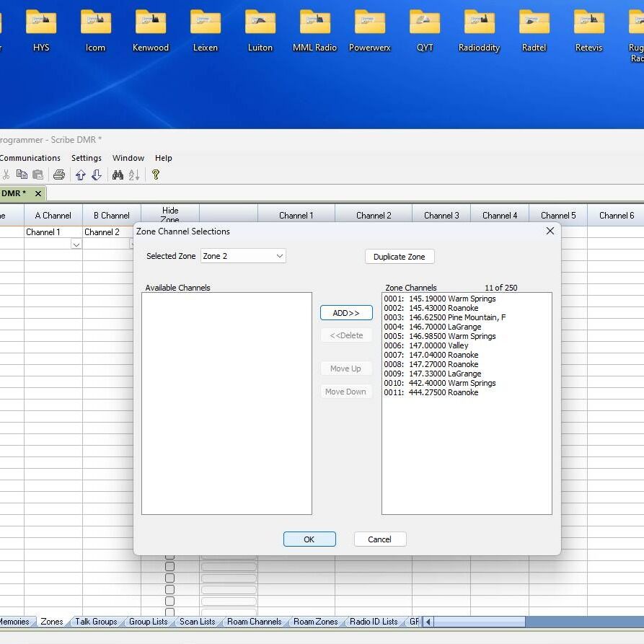Click the <<Delete button
Image resolution: width=644 pixels, height=644 pixels.
click(x=346, y=335)
